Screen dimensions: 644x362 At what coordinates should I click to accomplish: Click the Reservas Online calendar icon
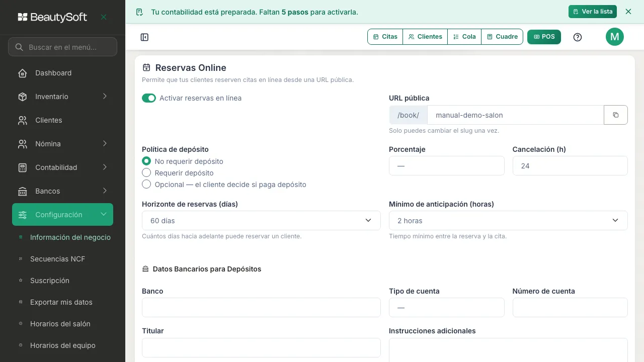(147, 67)
